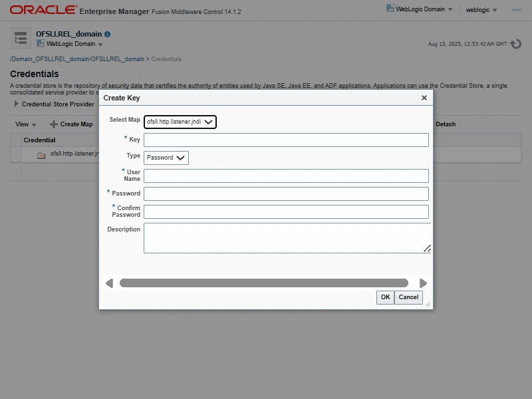Open the Select Map dropdown
This screenshot has height=399, width=532.
point(180,122)
